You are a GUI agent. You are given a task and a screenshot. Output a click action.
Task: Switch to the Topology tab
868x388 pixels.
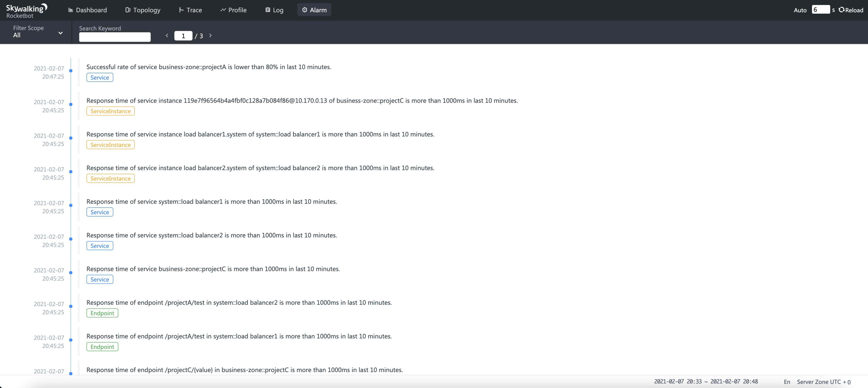tap(143, 10)
